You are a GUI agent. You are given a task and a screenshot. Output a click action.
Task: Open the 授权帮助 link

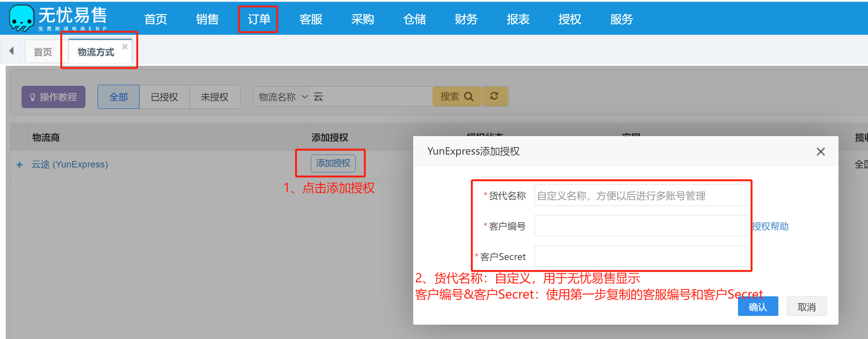click(x=770, y=226)
